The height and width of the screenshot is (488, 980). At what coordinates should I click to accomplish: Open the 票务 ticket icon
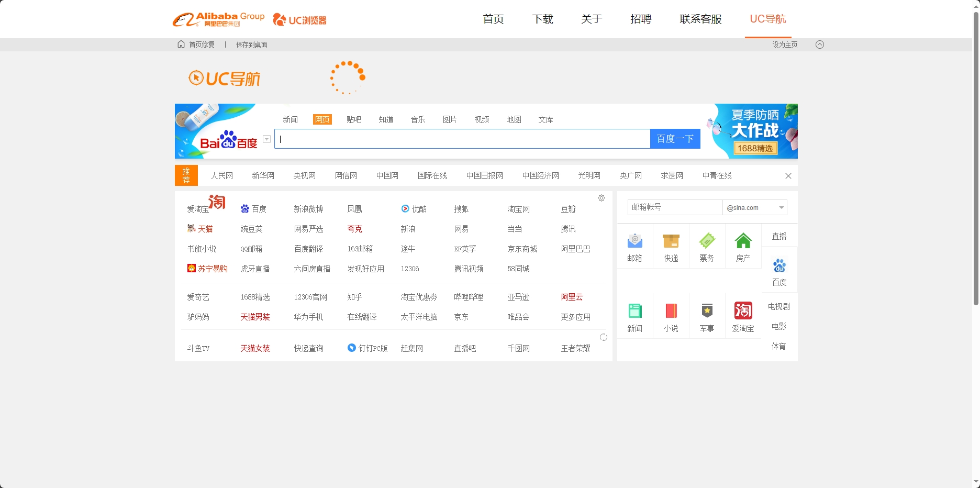(x=707, y=241)
